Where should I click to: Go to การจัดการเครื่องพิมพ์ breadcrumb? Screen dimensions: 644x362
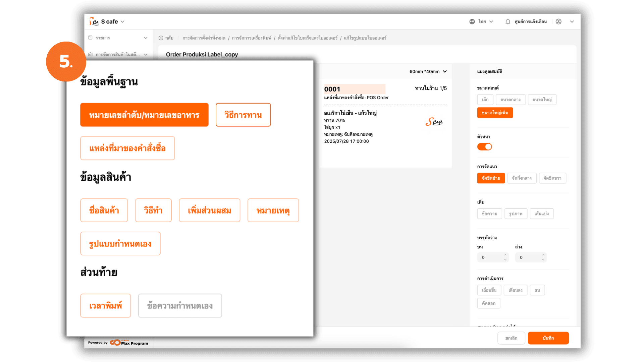click(252, 38)
